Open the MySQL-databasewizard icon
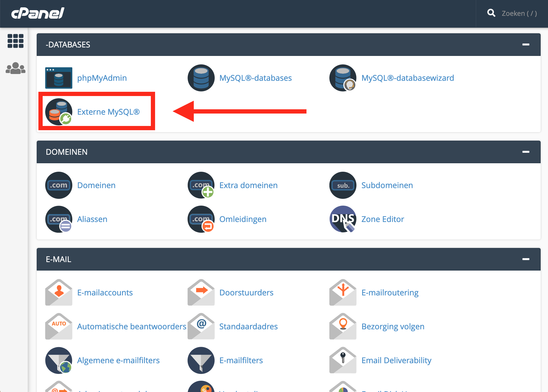 point(343,78)
